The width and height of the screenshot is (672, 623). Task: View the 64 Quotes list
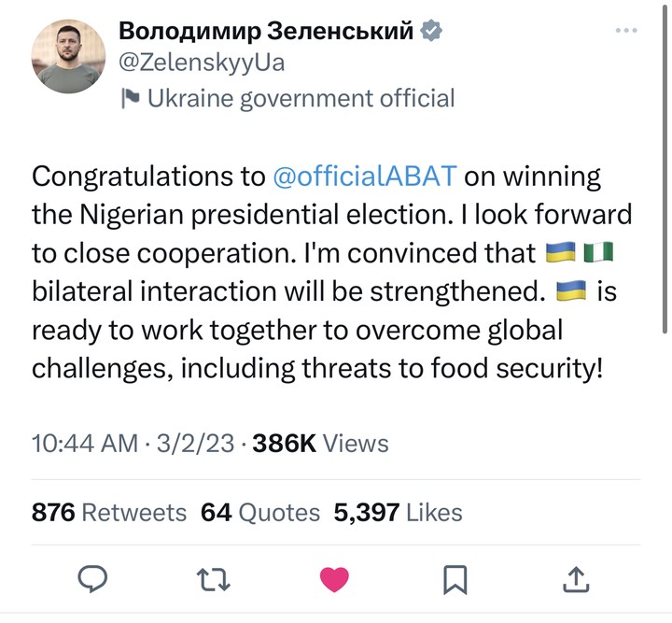point(260,512)
